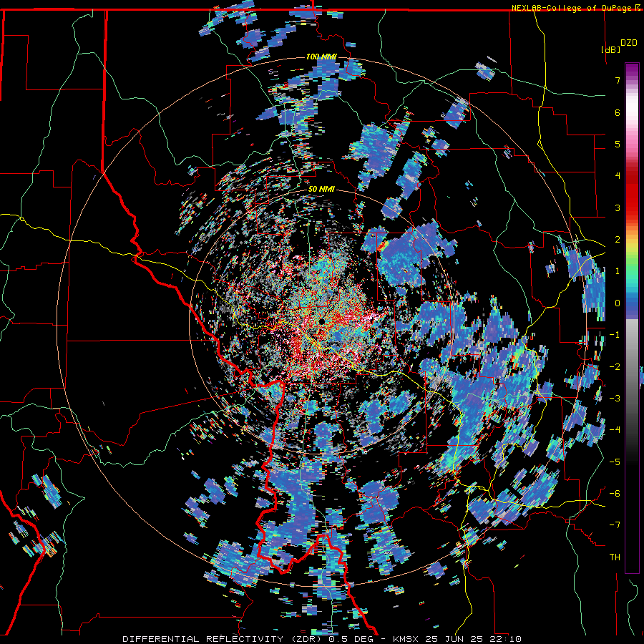
Task: Click the TH threshold label on the scale
Action: [x=615, y=557]
